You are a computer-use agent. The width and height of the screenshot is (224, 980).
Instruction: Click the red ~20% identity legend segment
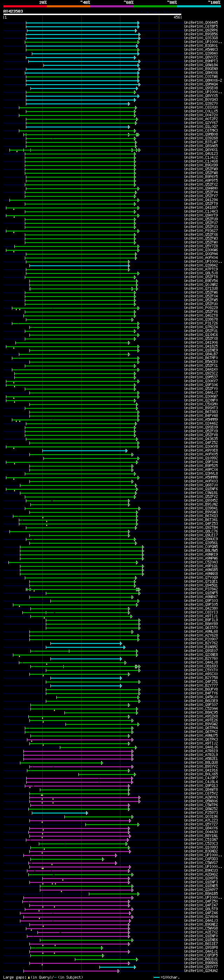click(25, 6)
